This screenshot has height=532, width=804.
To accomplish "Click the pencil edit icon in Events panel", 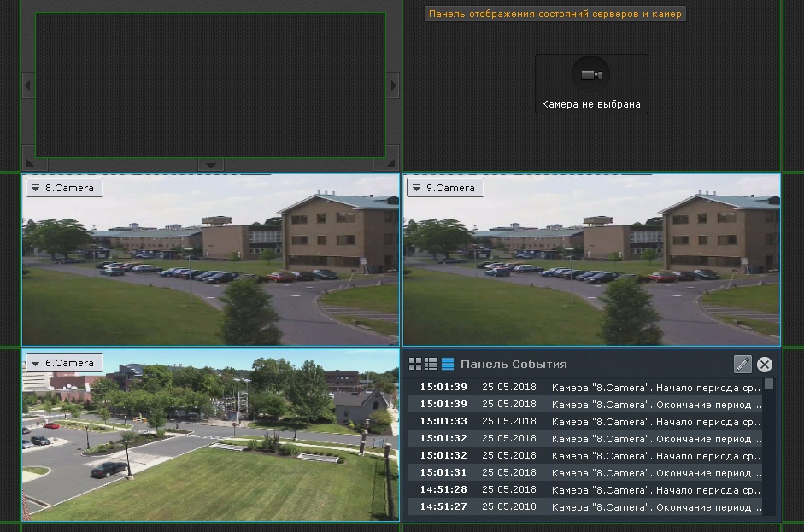I will coord(742,365).
